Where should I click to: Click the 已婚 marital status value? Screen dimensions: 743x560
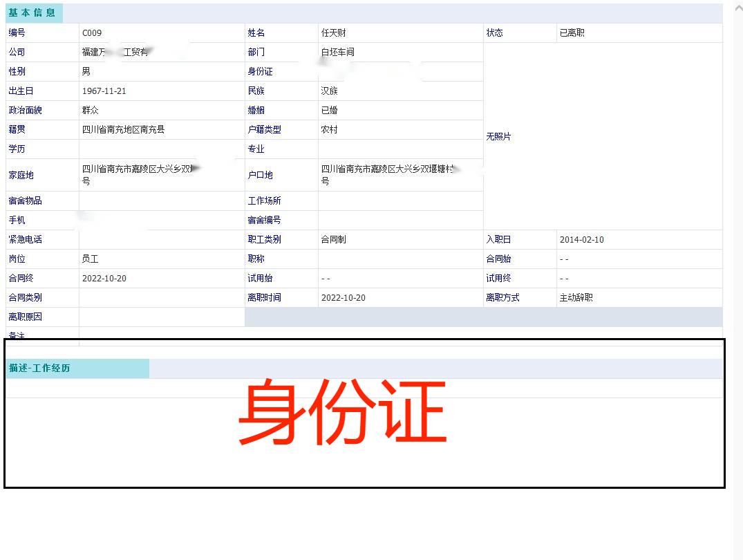(330, 111)
